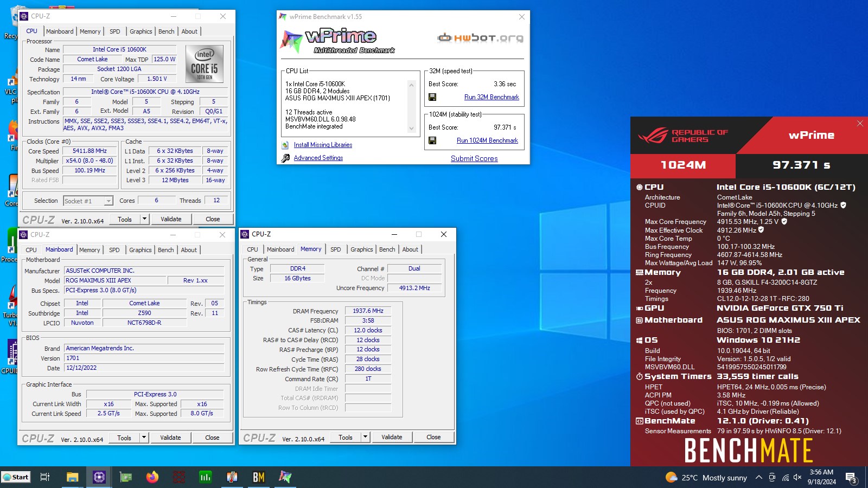Click the NVIDIA GeForce GTX 750 Ti text
This screenshot has width=868, height=488.
point(780,308)
